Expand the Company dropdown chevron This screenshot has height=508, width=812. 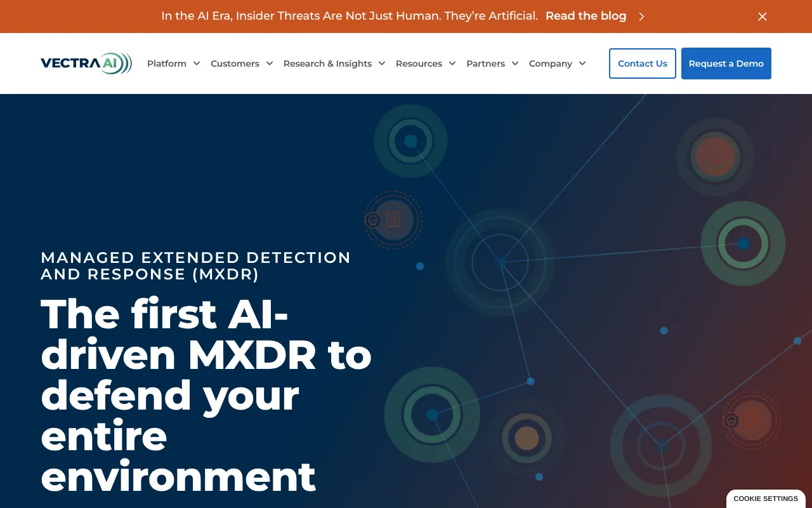pyautogui.click(x=582, y=63)
